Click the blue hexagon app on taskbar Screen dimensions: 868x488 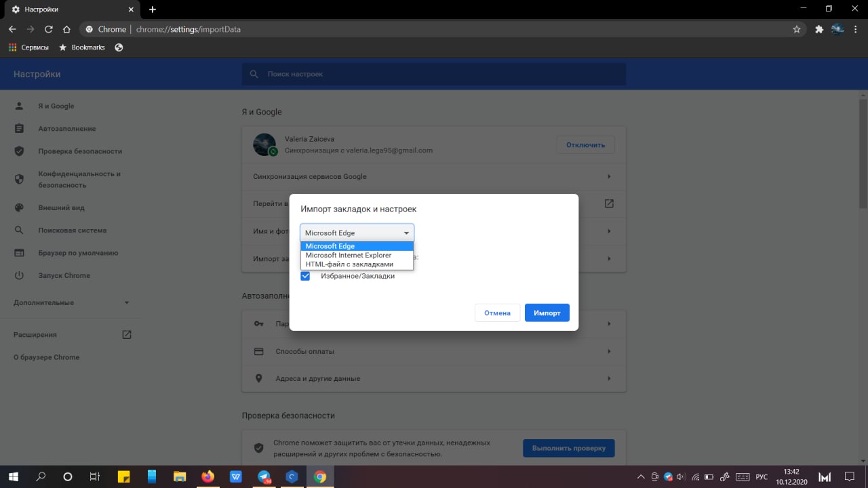point(292,476)
